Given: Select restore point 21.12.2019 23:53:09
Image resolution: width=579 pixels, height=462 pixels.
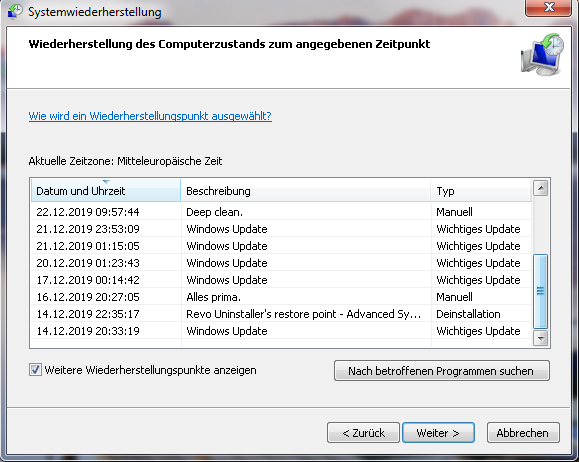Looking at the screenshot, I should pos(281,229).
